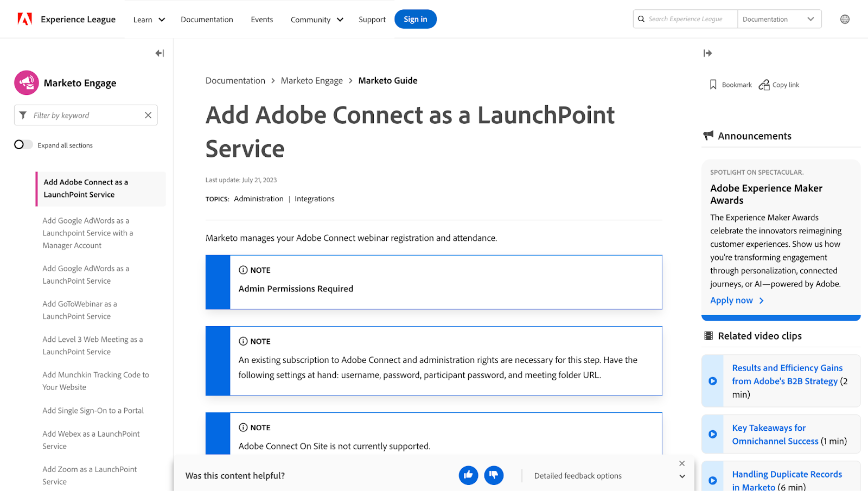Viewport: 868px width, 491px height.
Task: Play Key Takeaways for Omnichannel Success clip
Action: (713, 434)
